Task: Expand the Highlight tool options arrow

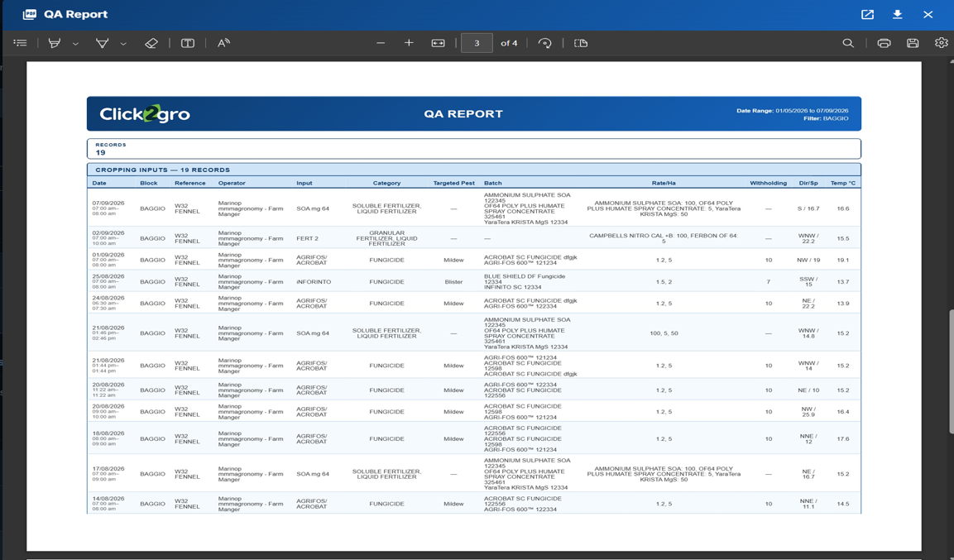Action: point(75,44)
